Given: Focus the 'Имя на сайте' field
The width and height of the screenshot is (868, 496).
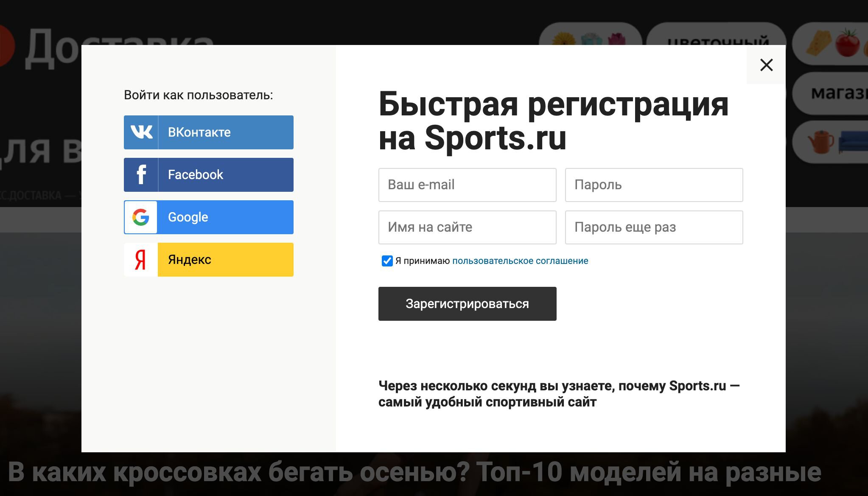Looking at the screenshot, I should pos(467,227).
